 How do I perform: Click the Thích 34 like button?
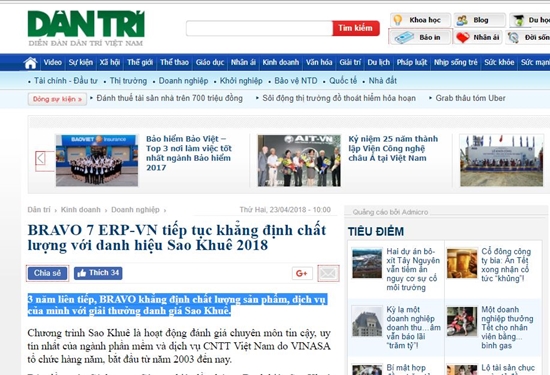(98, 273)
